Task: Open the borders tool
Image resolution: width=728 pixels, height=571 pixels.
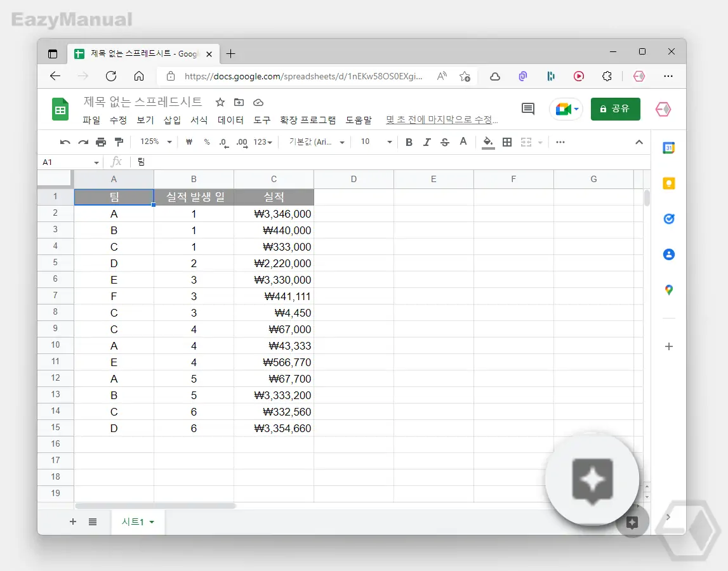Action: coord(507,142)
